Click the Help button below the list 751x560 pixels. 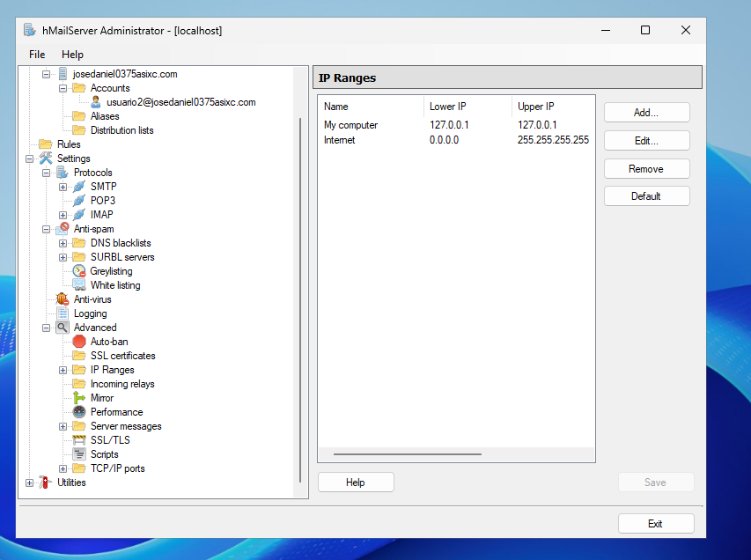[356, 483]
